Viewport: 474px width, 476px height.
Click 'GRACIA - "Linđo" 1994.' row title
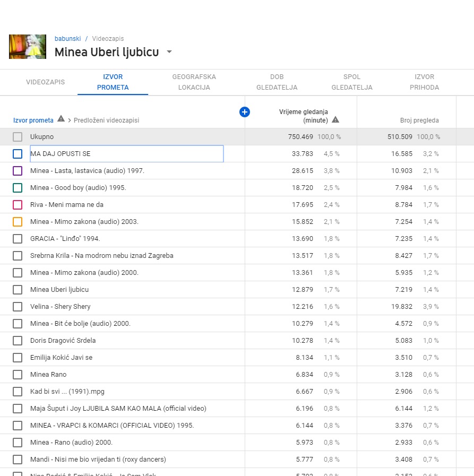(x=65, y=239)
